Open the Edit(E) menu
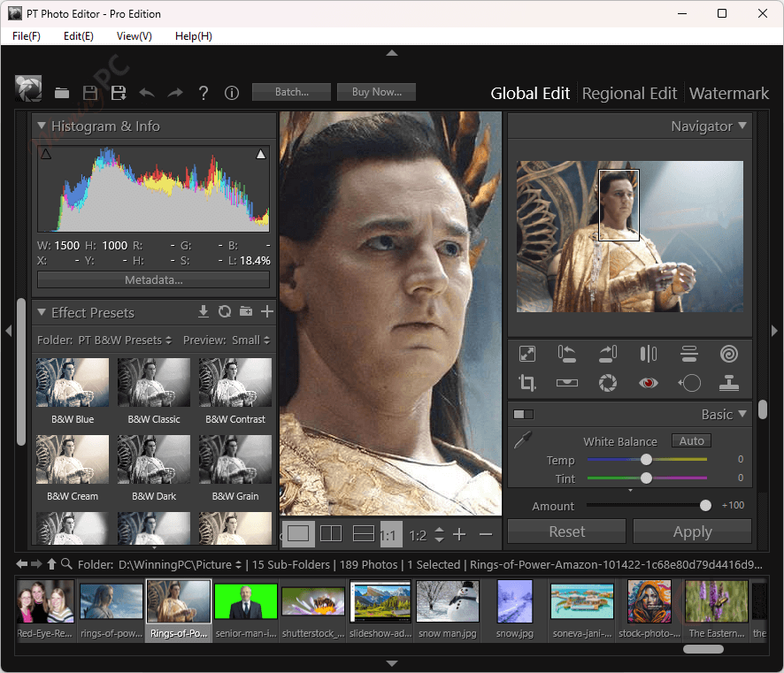 pyautogui.click(x=79, y=36)
